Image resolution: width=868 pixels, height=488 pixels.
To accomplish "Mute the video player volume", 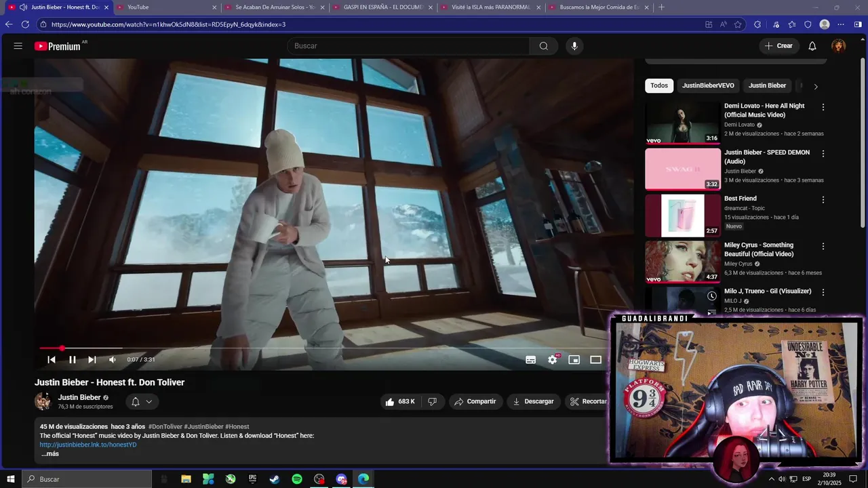I will coord(113,360).
